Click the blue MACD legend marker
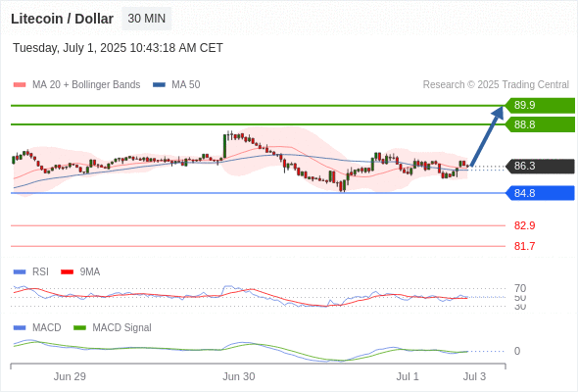 click(20, 328)
